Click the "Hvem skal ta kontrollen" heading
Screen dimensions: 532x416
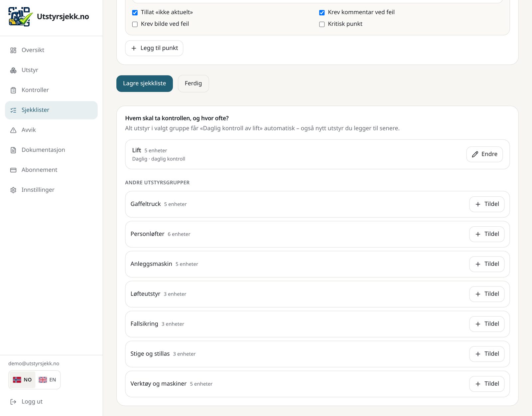coord(177,118)
